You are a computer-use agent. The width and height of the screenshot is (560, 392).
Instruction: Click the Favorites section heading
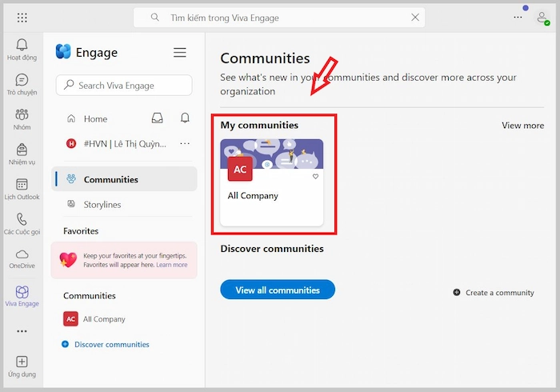(x=81, y=231)
